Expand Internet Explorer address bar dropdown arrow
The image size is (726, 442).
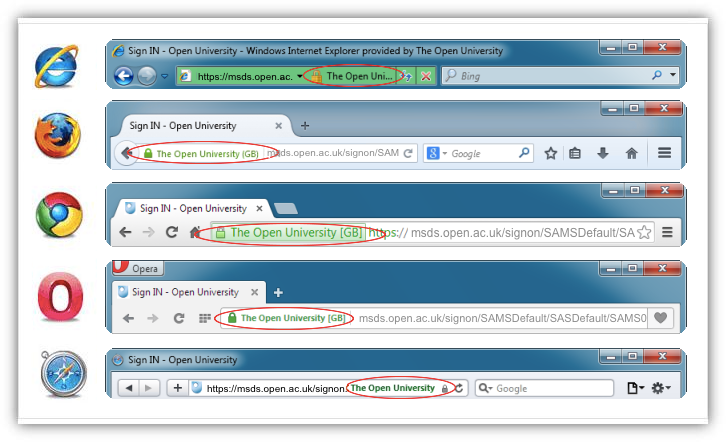coord(300,76)
